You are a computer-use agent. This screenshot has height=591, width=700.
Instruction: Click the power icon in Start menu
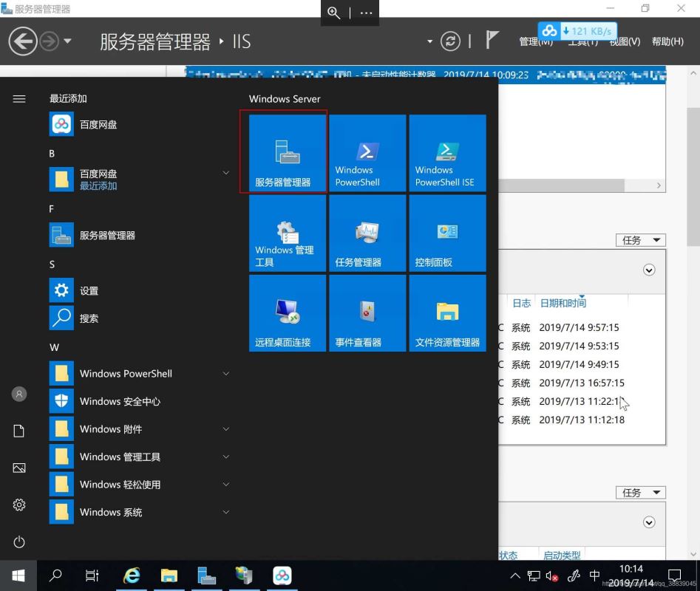tap(19, 542)
